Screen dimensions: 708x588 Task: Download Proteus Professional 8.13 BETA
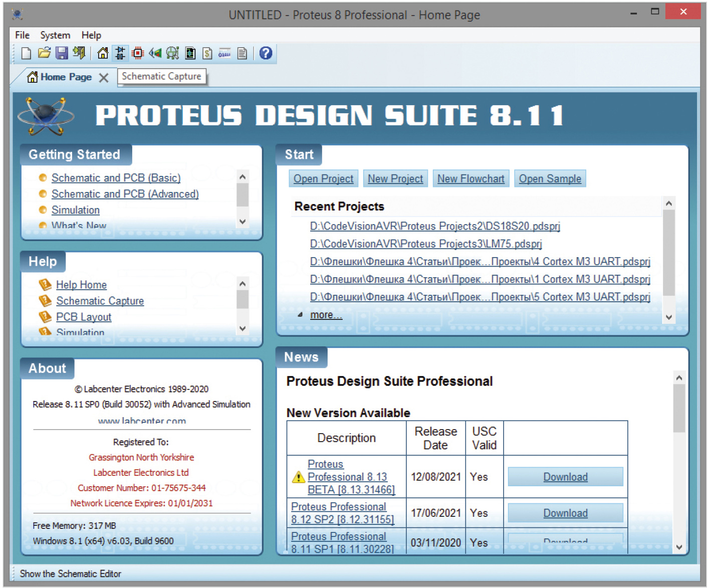pyautogui.click(x=566, y=477)
